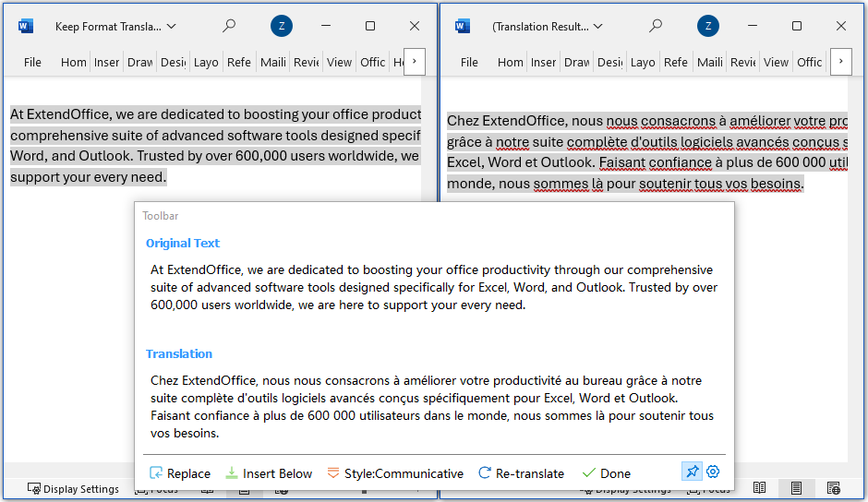Open References tab in right window
The width and height of the screenshot is (868, 502).
tap(676, 63)
